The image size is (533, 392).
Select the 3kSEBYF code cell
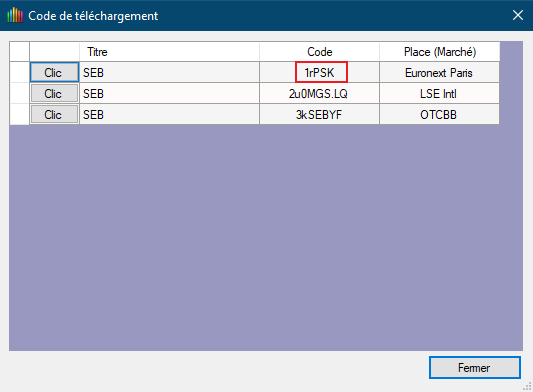pos(320,115)
